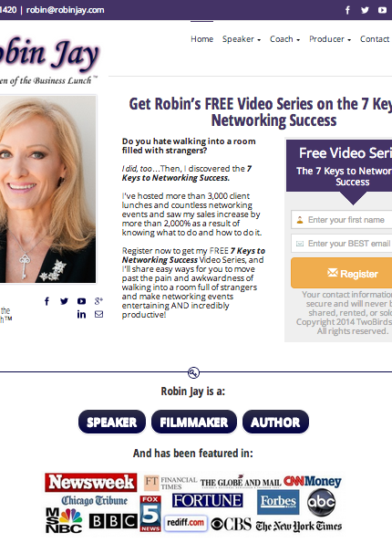The width and height of the screenshot is (392, 543).
Task: Open the Google Plus icon below photo
Action: [98, 301]
